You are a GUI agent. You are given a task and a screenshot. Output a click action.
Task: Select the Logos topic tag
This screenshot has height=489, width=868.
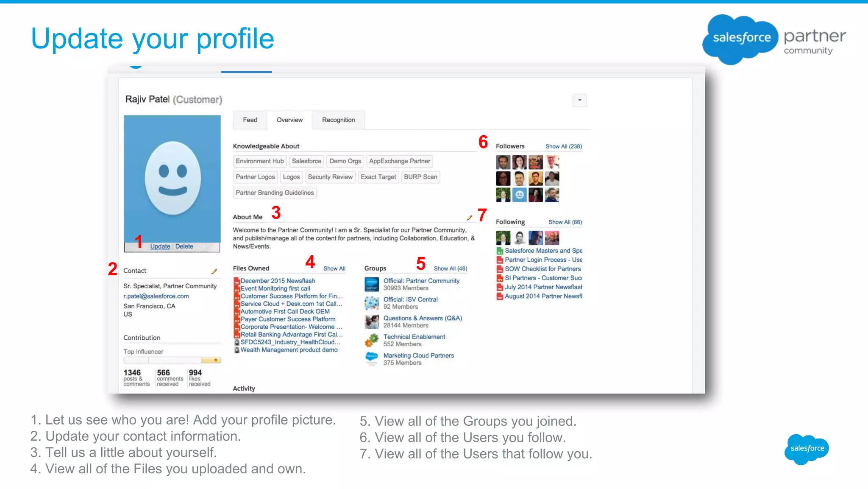(x=291, y=177)
